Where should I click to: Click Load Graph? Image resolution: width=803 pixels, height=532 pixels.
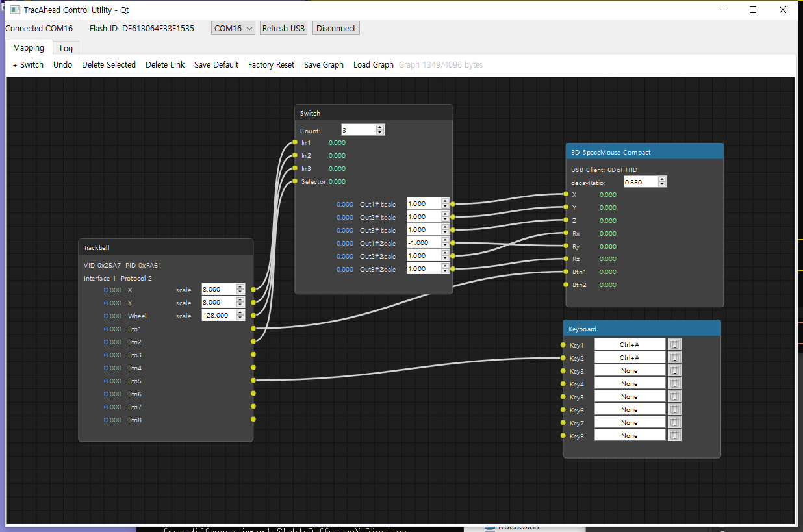tap(374, 64)
